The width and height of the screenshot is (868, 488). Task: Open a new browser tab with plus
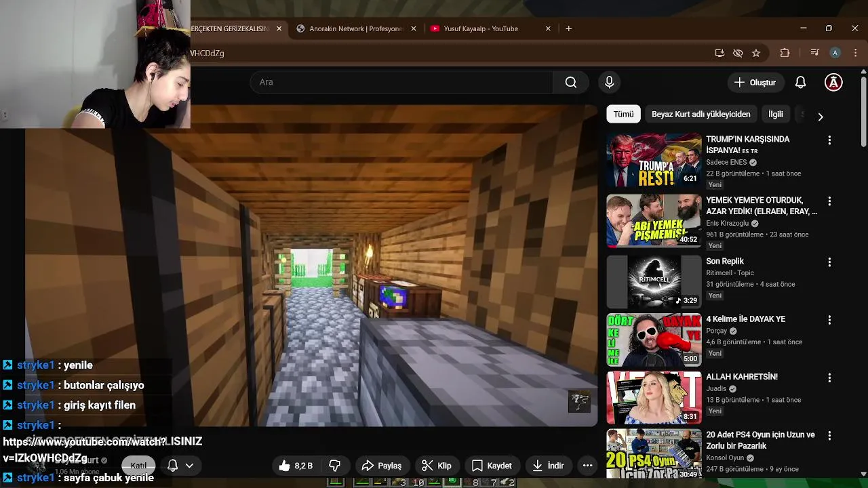(568, 28)
